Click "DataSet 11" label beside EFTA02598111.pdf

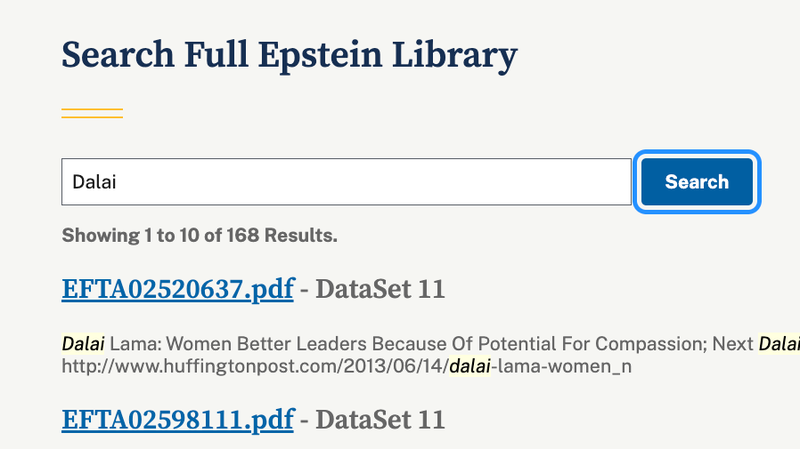click(x=380, y=418)
